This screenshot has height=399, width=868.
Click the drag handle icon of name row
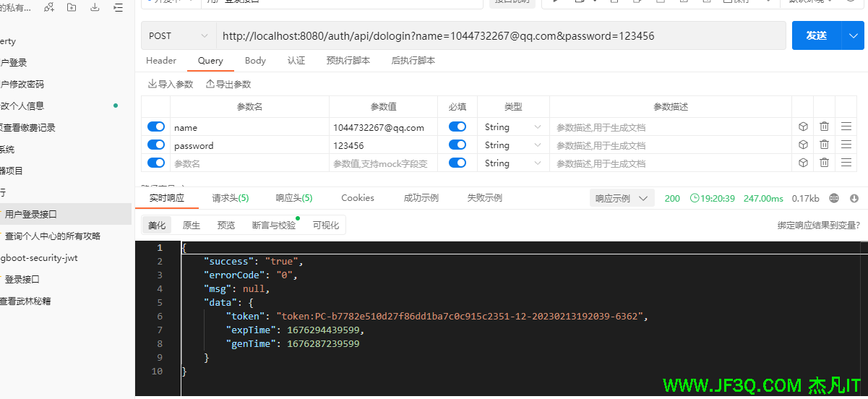[x=846, y=126]
